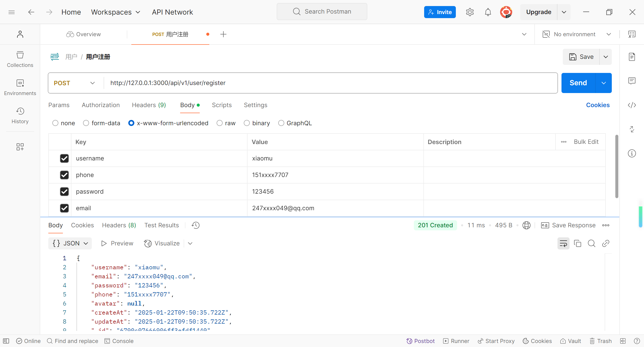Open the Cookies link under Send

tap(598, 105)
